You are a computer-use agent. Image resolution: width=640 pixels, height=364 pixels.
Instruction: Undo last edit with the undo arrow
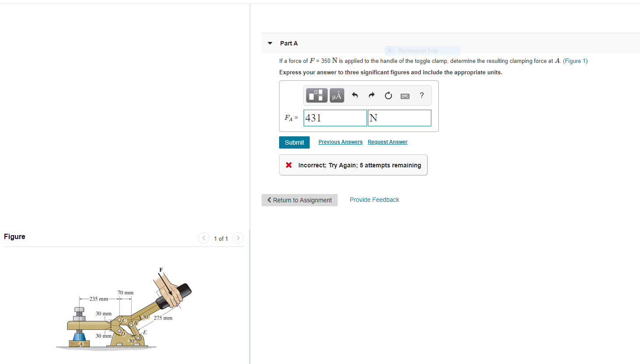click(355, 95)
